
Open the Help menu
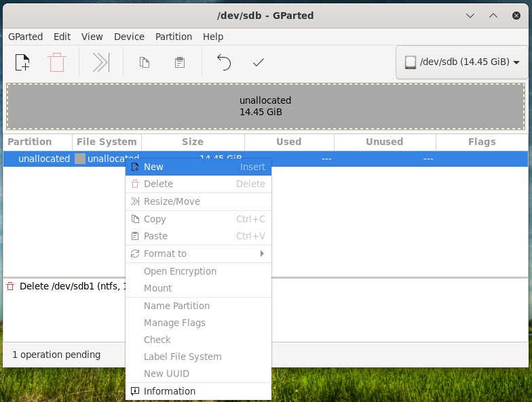pos(213,37)
